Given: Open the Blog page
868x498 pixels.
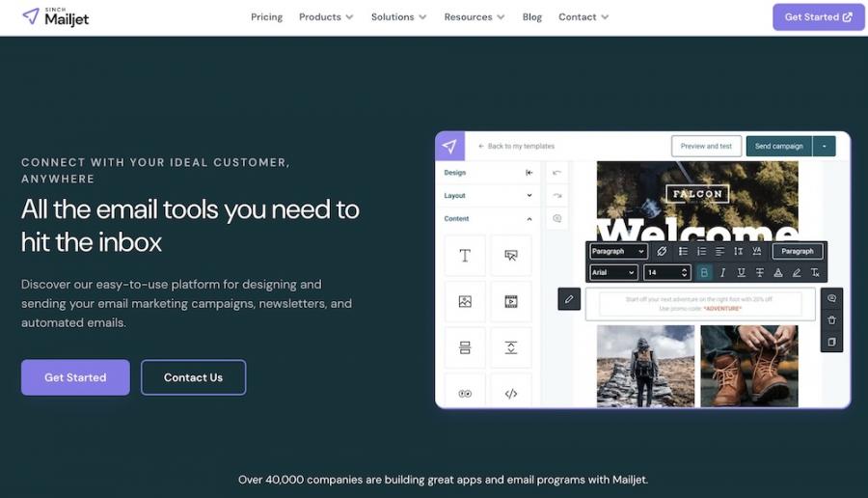Looking at the screenshot, I should [x=532, y=17].
